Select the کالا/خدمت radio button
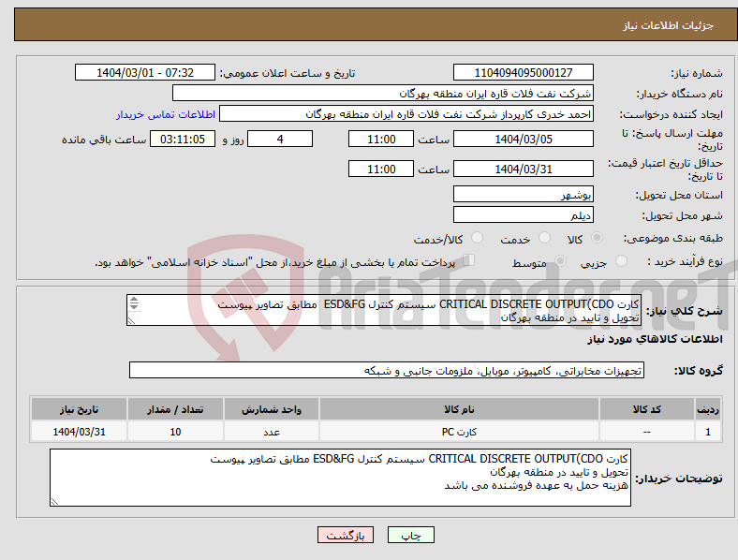The image size is (738, 560). [x=477, y=238]
